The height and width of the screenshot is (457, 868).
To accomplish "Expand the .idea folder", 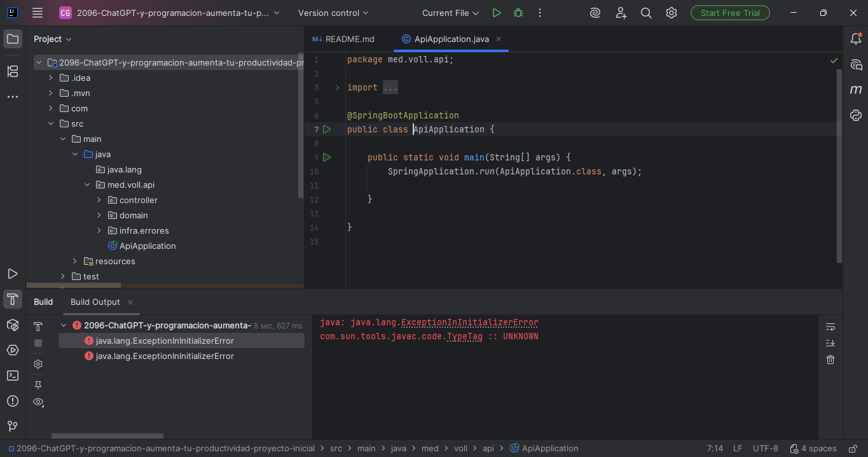I will click(51, 78).
